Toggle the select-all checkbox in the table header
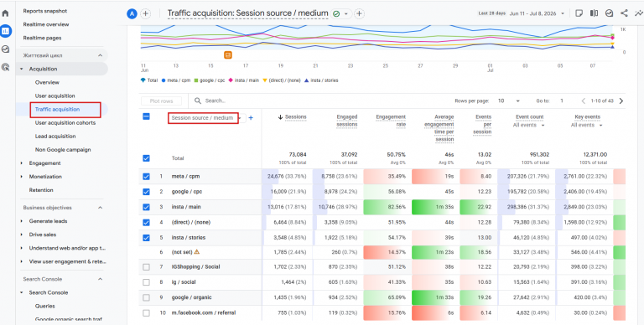This screenshot has width=644, height=325. point(146,116)
